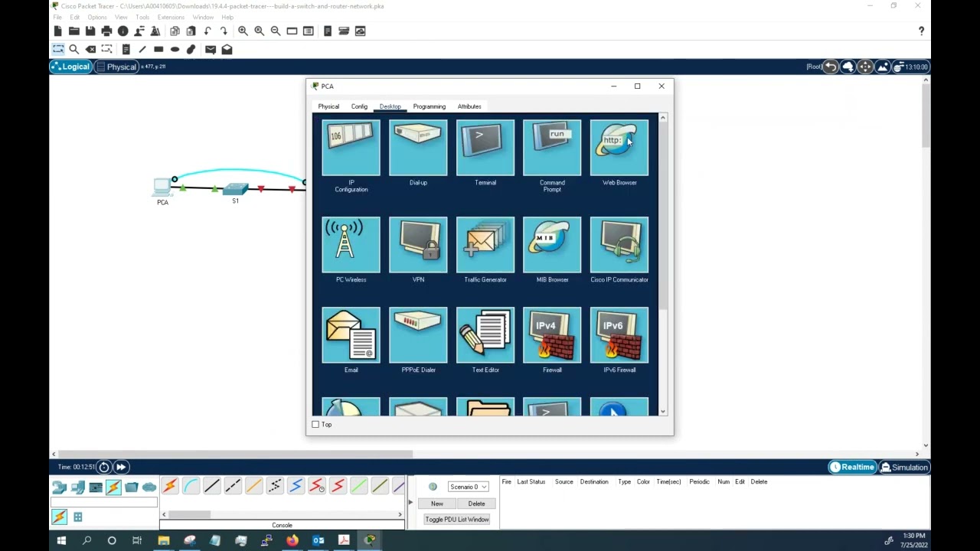Select the S1 switch on the workspace
The image size is (980, 551).
click(x=235, y=188)
